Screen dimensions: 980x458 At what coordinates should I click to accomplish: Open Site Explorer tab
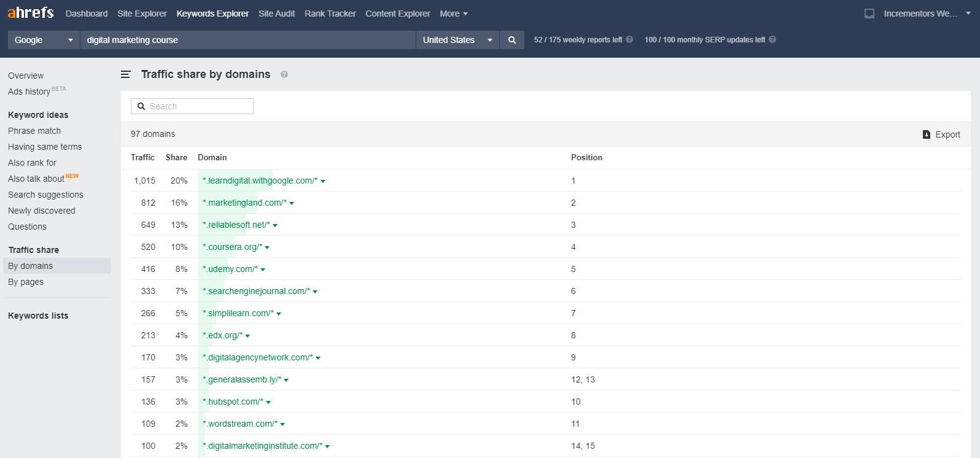coord(142,14)
